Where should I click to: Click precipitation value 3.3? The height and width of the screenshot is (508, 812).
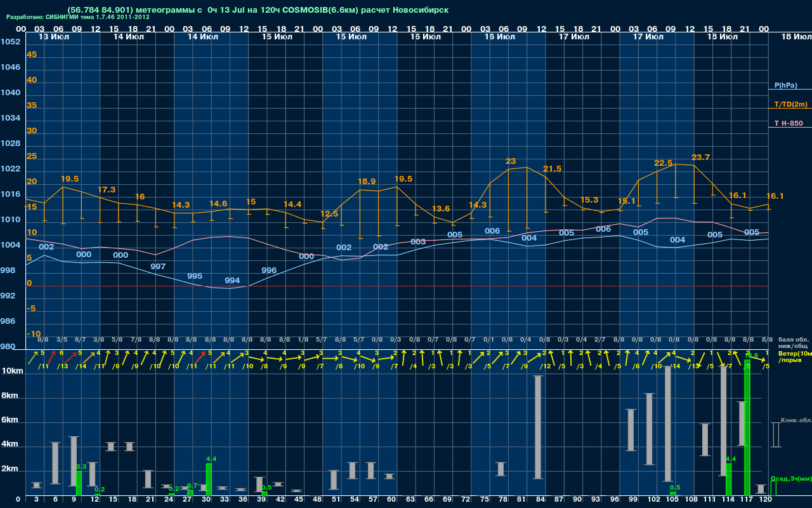[x=81, y=467]
